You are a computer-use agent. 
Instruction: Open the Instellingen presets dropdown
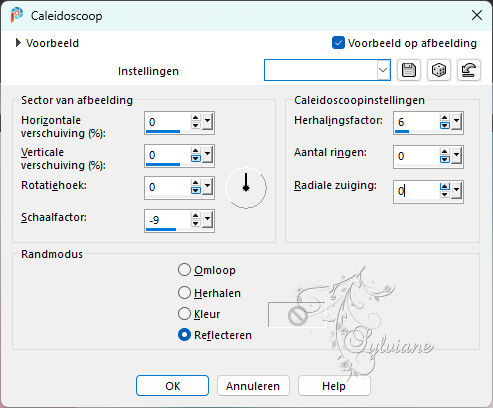point(383,70)
